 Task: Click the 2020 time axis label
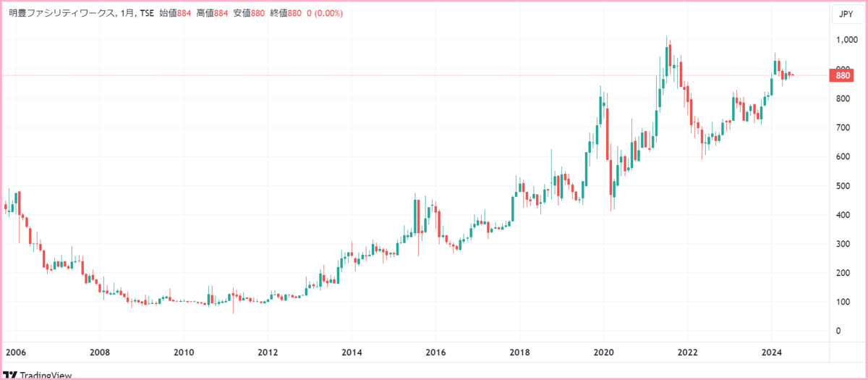(603, 352)
